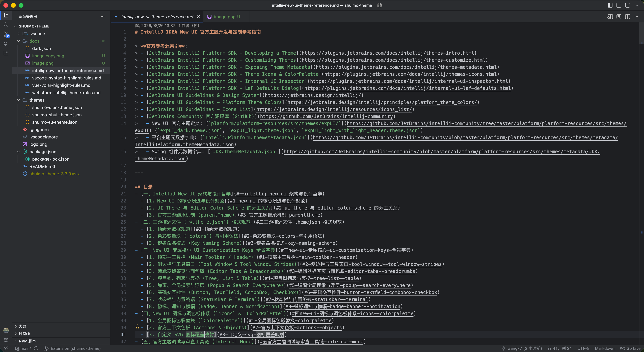Open dark.json in the explorer
644x352 pixels.
coord(61,48)
